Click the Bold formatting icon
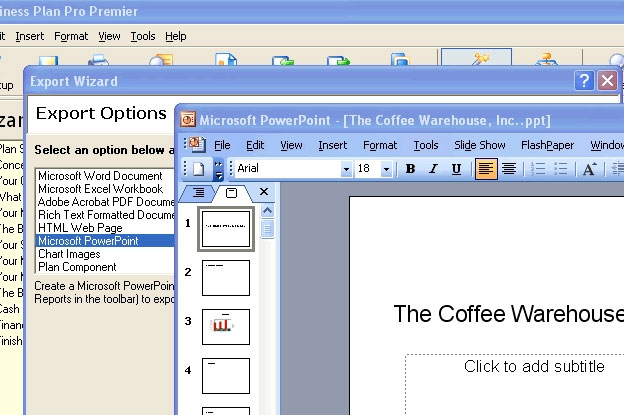 pos(410,169)
